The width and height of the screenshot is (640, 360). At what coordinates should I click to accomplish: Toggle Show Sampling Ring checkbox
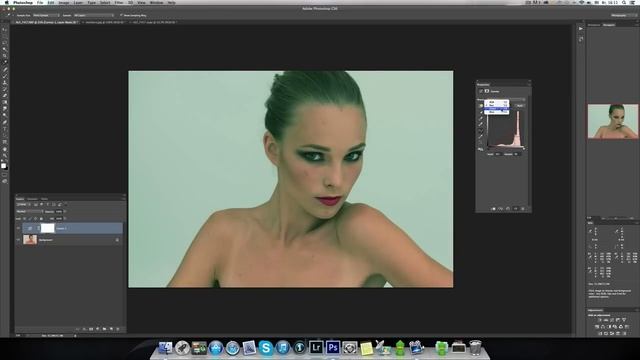(121, 16)
